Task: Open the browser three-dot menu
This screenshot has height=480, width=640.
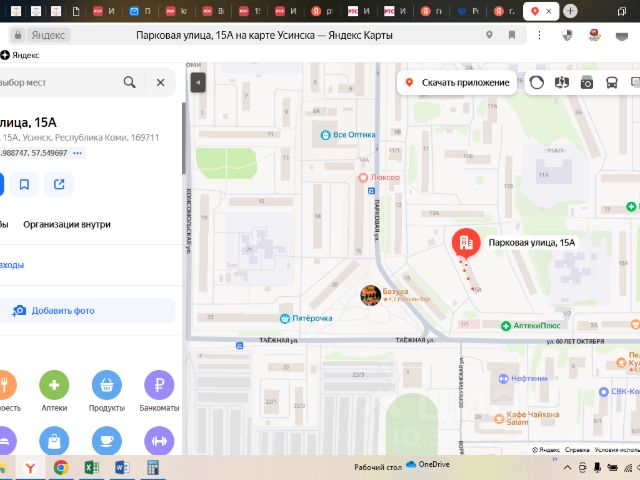Action: tap(540, 35)
